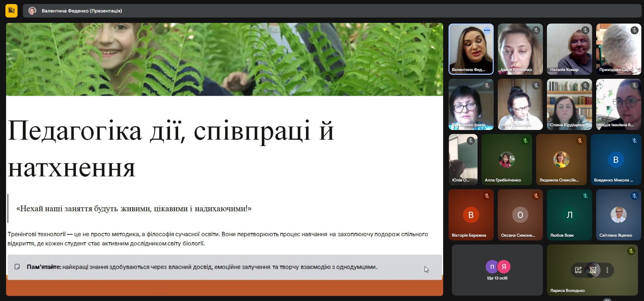644x301 pixels.
Task: Click the presenter avatar in the top bar
Action: click(x=32, y=11)
